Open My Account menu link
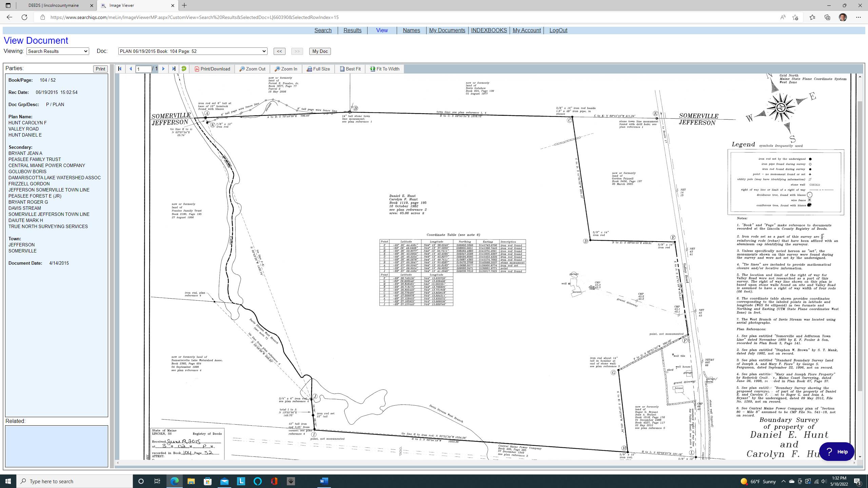 coord(527,30)
